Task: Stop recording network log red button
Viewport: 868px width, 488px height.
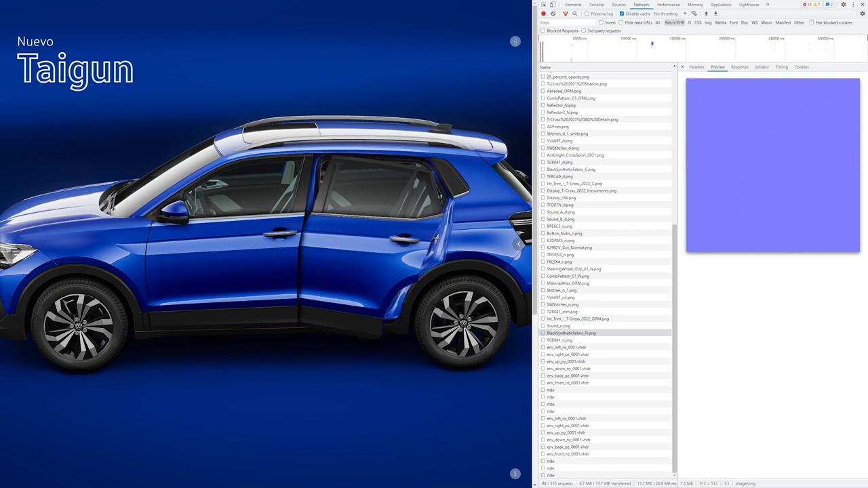Action: point(543,14)
